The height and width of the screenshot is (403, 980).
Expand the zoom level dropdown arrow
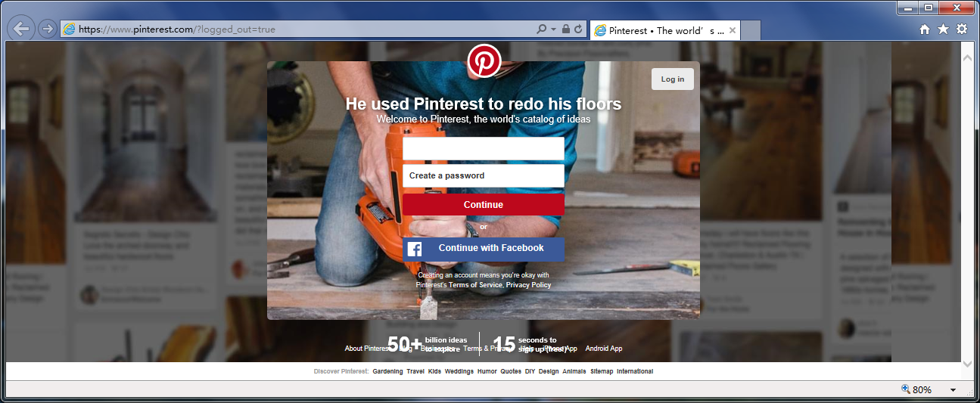point(953,390)
